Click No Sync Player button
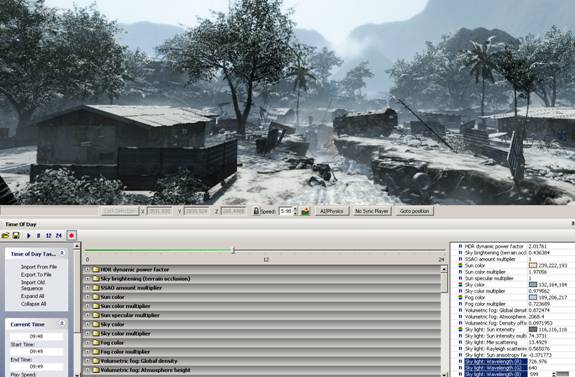The width and height of the screenshot is (575, 377). (x=371, y=211)
